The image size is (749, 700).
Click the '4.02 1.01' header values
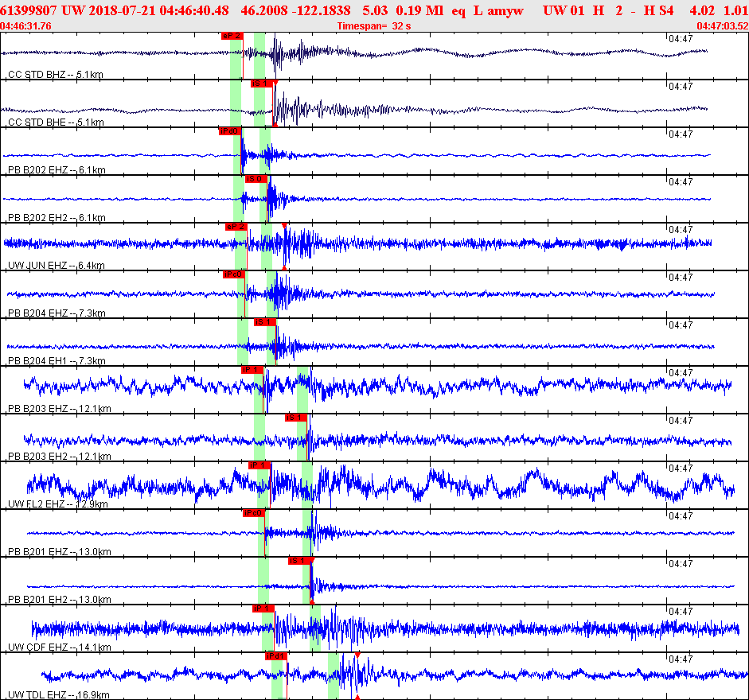pyautogui.click(x=719, y=10)
